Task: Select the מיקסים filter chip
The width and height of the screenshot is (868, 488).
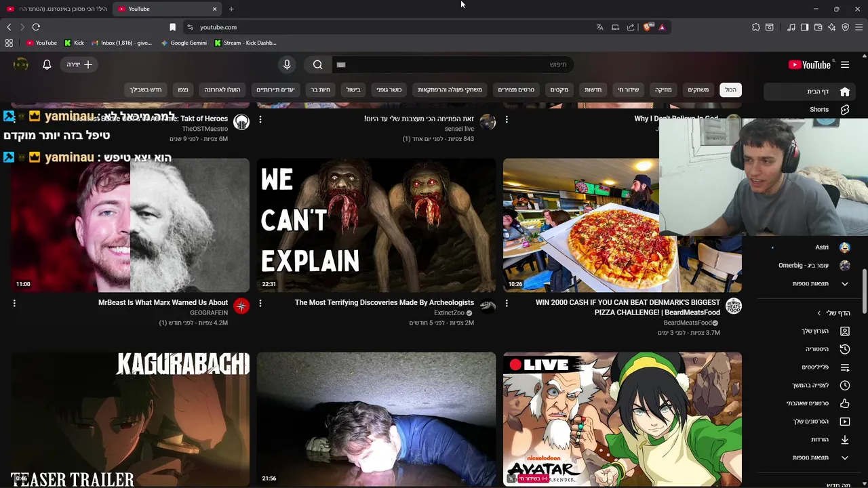Action: pos(559,89)
